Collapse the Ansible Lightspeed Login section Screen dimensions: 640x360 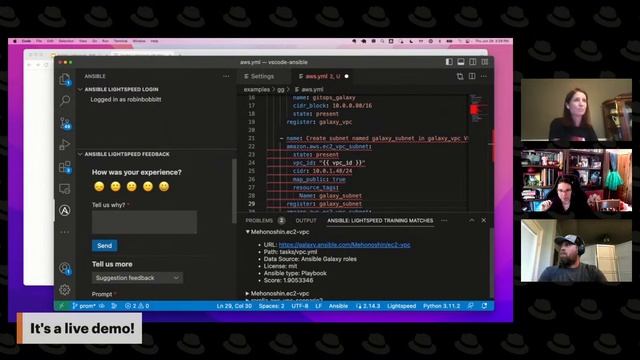(x=80, y=89)
